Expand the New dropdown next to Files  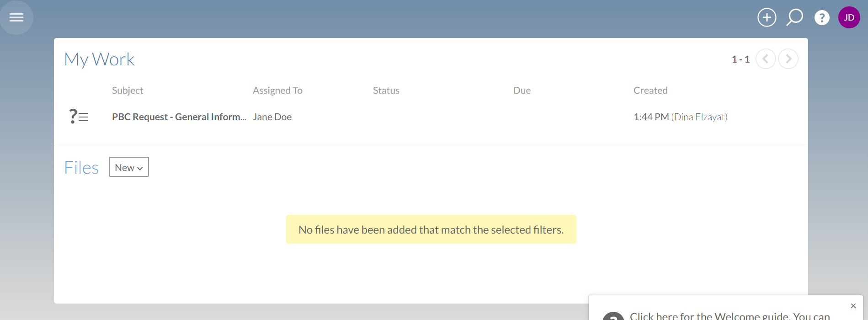point(128,167)
